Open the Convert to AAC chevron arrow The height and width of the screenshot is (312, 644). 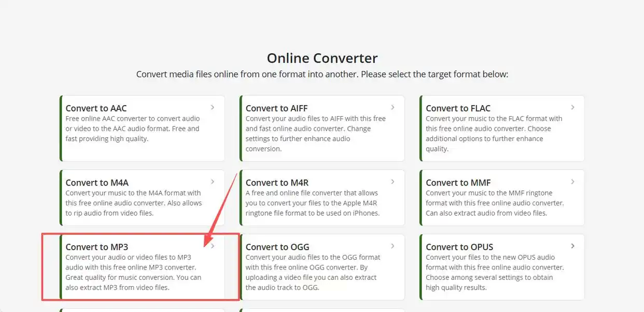tap(213, 107)
